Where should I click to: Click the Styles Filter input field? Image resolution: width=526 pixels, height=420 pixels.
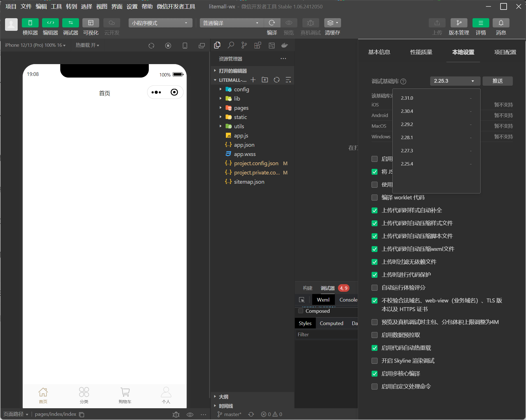coord(326,335)
